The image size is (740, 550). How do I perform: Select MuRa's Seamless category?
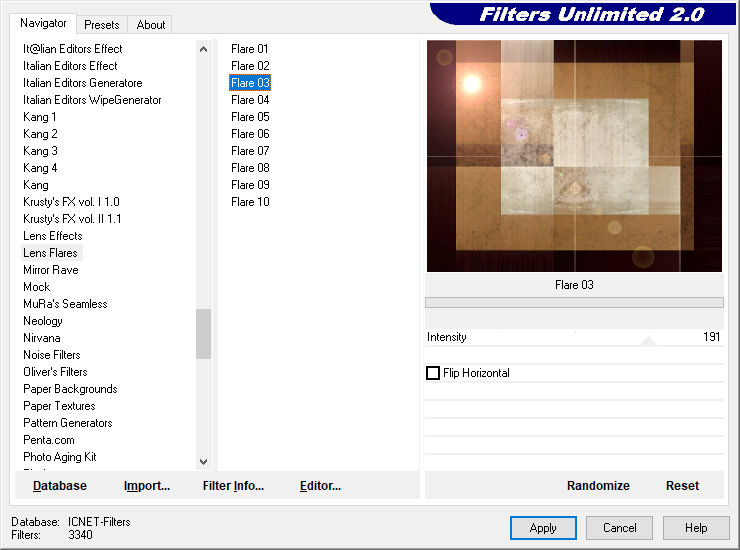pos(65,304)
